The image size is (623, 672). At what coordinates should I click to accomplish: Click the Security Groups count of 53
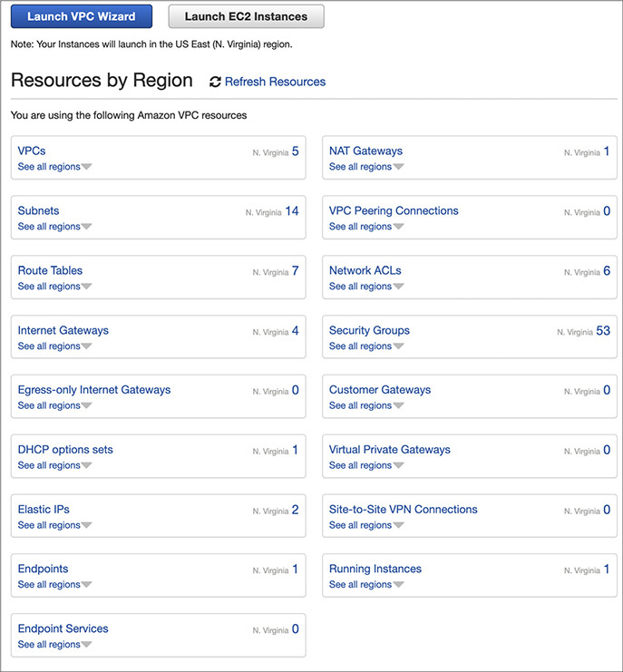point(603,331)
